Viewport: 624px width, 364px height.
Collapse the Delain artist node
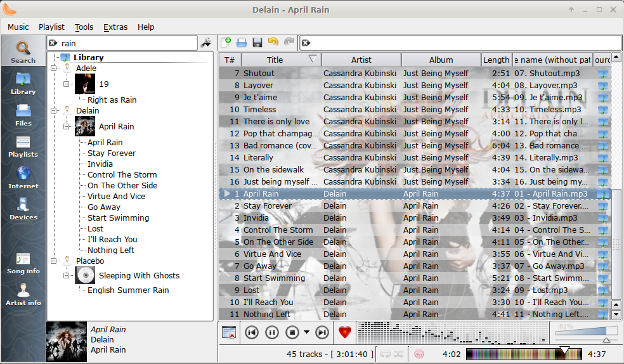[x=54, y=111]
